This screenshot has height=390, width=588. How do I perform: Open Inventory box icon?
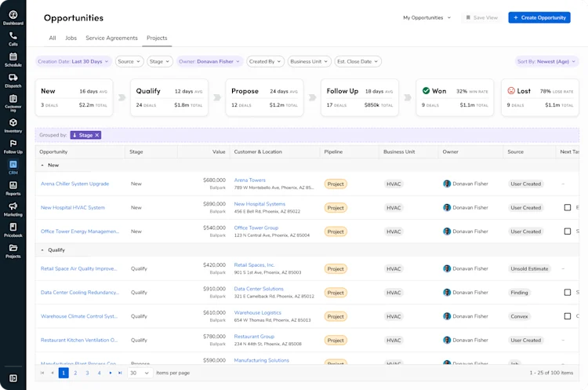pyautogui.click(x=13, y=126)
